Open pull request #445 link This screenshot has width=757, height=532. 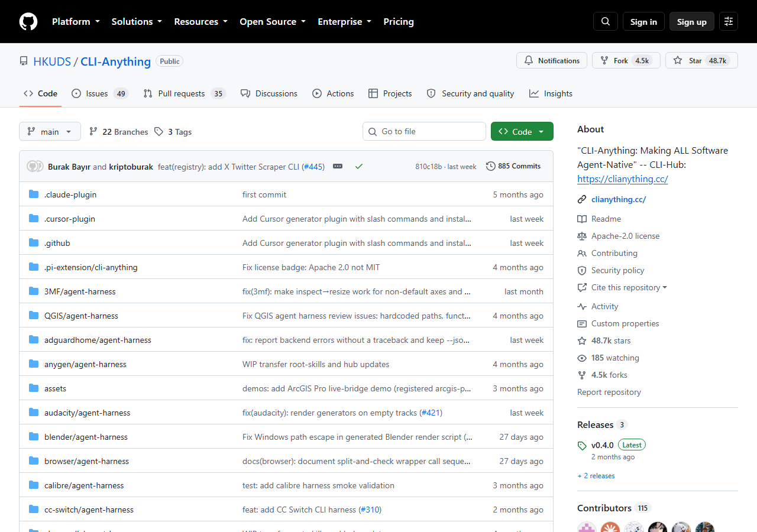click(x=313, y=167)
